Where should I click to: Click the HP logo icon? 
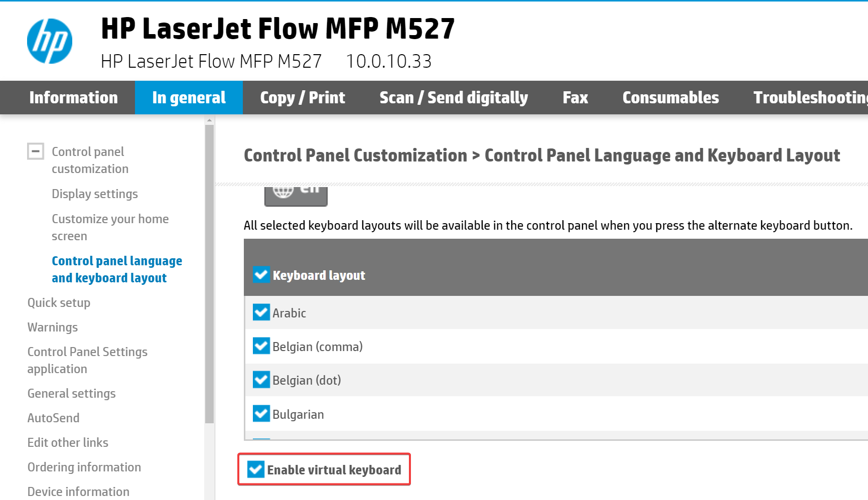pos(49,41)
